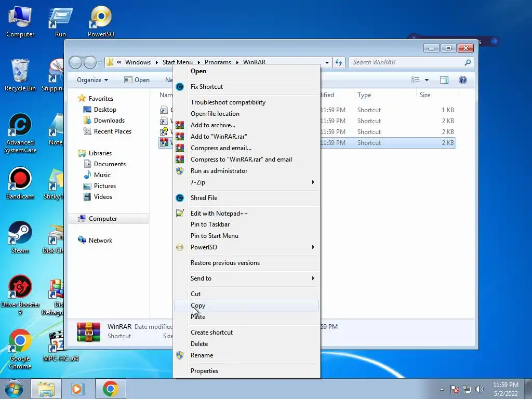Choose Create shortcut

(247, 332)
